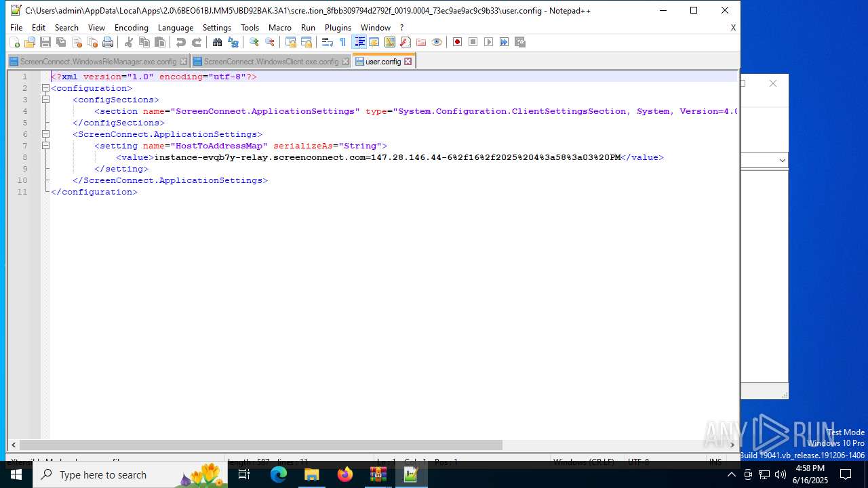Play back the recorded macro icon
Viewport: 868px width, 488px height.
pyautogui.click(x=488, y=42)
